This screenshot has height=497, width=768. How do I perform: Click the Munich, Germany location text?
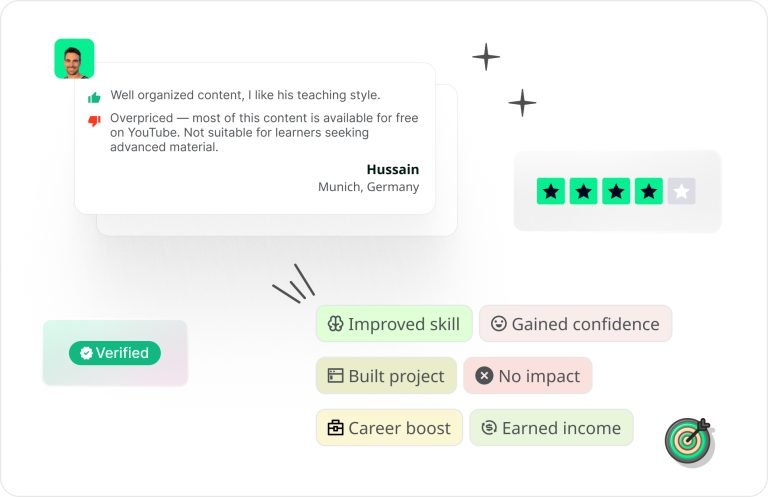click(x=368, y=187)
